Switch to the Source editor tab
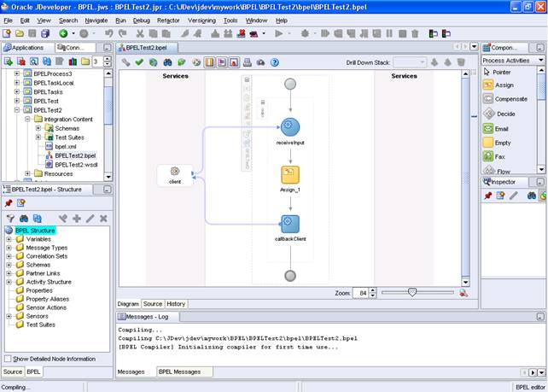 (x=153, y=304)
